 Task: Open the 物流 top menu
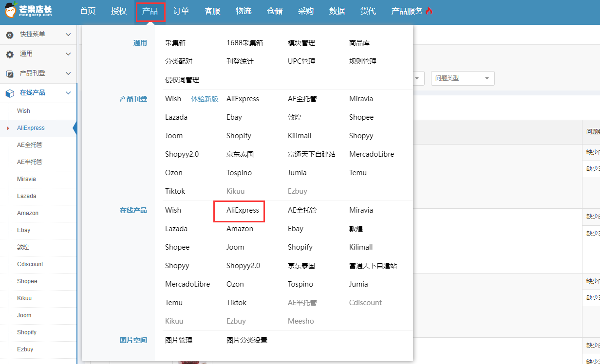(x=244, y=11)
